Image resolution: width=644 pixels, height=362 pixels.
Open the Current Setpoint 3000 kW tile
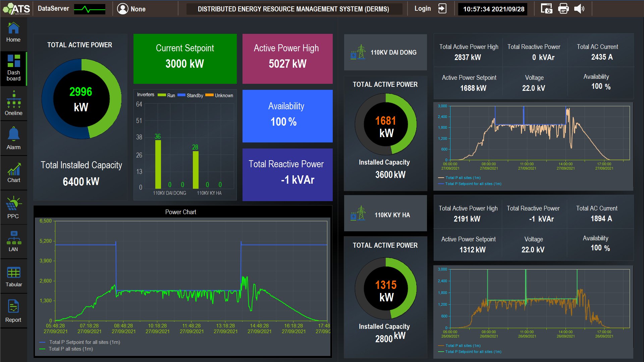(x=185, y=59)
